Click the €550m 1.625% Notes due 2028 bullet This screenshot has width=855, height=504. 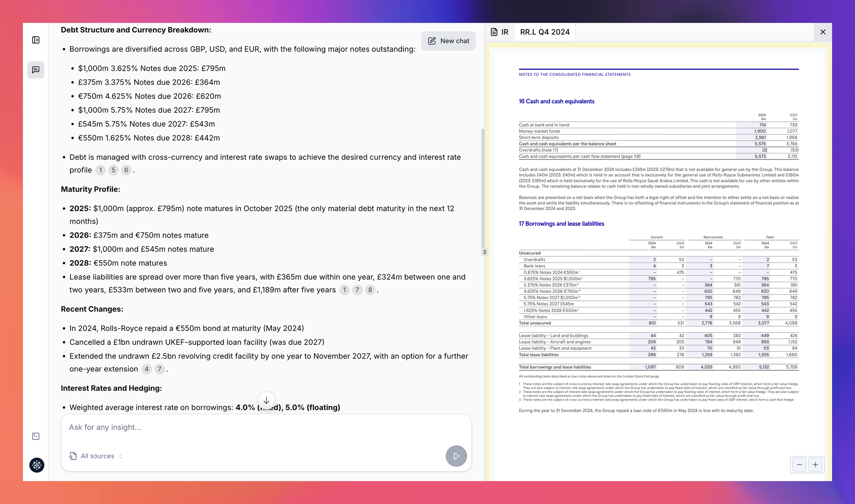149,138
